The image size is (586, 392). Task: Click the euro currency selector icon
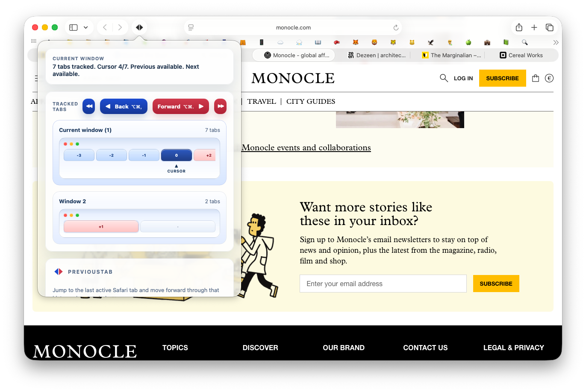click(549, 78)
